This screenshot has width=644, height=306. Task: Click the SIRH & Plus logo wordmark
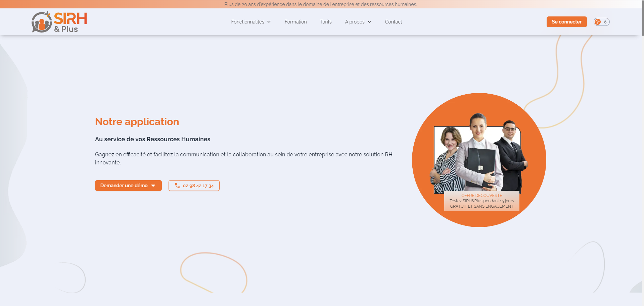tap(70, 22)
